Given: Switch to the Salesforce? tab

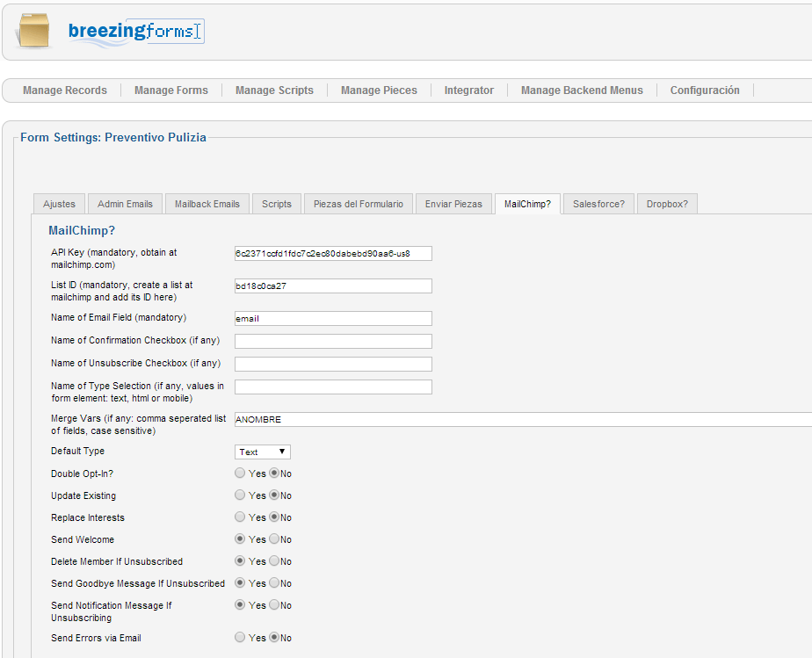Looking at the screenshot, I should pos(598,204).
